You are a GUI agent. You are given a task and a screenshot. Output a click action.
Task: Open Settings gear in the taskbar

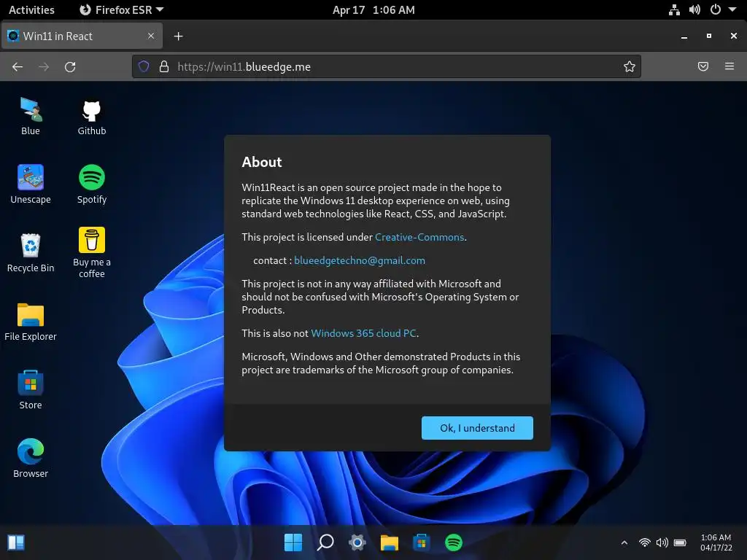357,542
